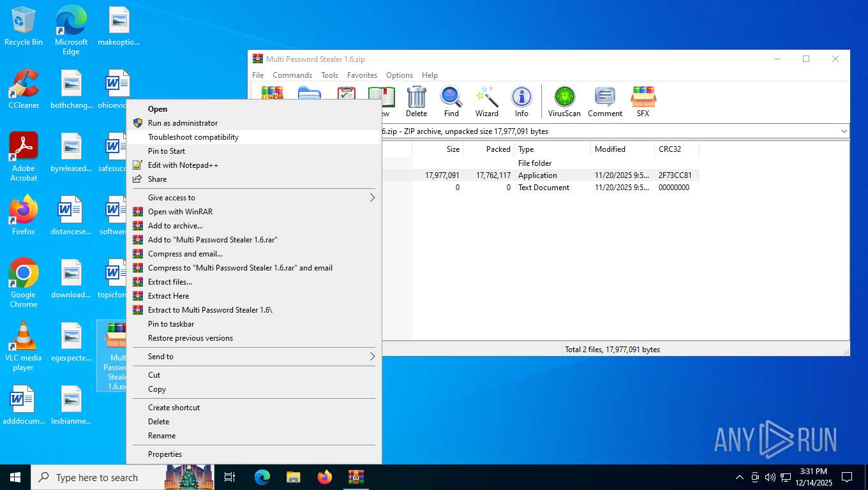868x490 pixels.
Task: Open the WinRAR Options menu
Action: pos(400,75)
